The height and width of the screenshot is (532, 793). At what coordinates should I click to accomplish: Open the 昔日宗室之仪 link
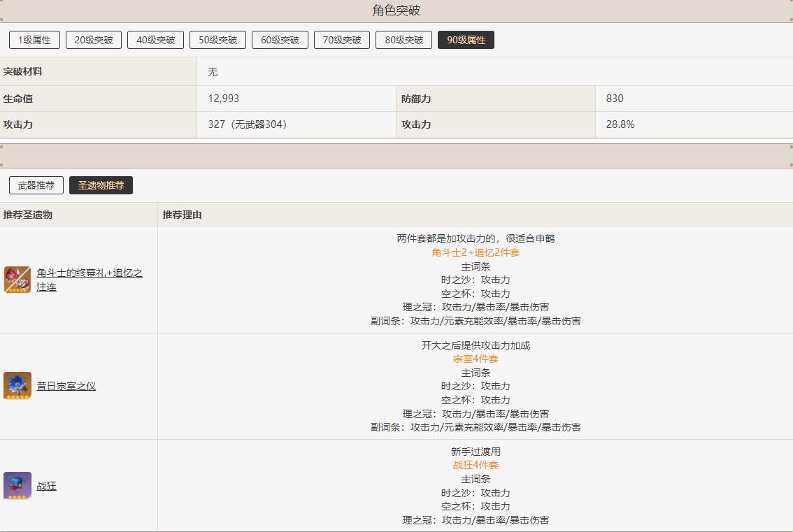[66, 386]
